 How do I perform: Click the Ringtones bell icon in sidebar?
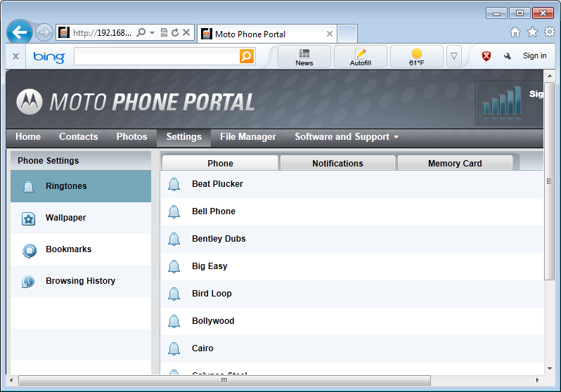click(x=28, y=187)
